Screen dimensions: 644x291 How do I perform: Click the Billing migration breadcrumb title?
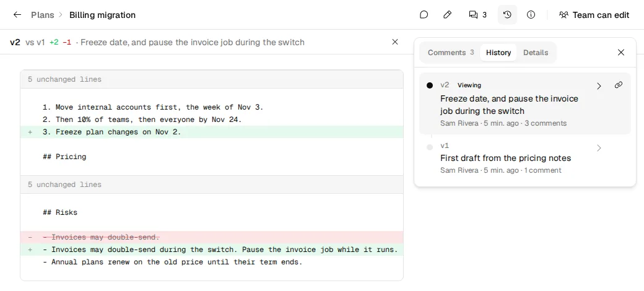click(102, 15)
